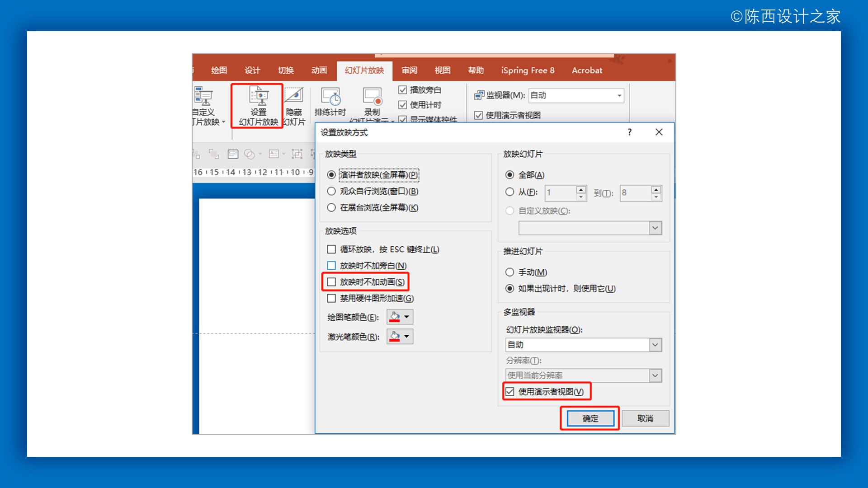Open merge shapes dropdown arrow
This screenshot has width=868, height=488.
tap(260, 154)
